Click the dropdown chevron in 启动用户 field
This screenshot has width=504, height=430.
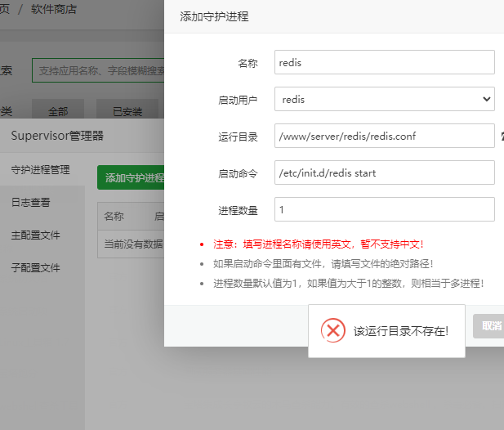[x=487, y=99]
